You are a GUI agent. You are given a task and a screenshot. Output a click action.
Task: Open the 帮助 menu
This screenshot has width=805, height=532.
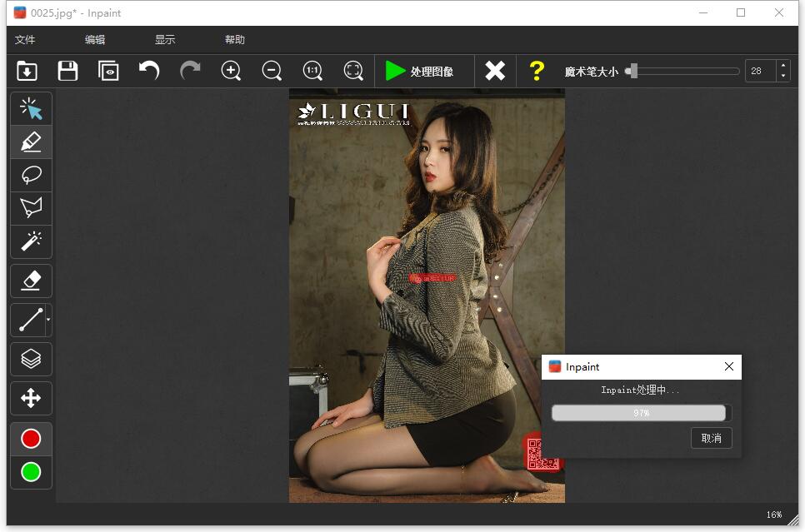point(235,39)
